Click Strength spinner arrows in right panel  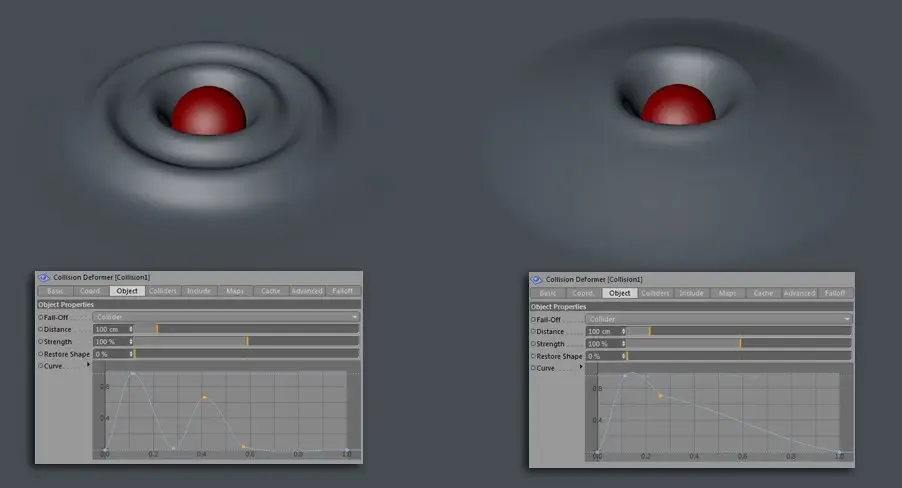pos(623,344)
